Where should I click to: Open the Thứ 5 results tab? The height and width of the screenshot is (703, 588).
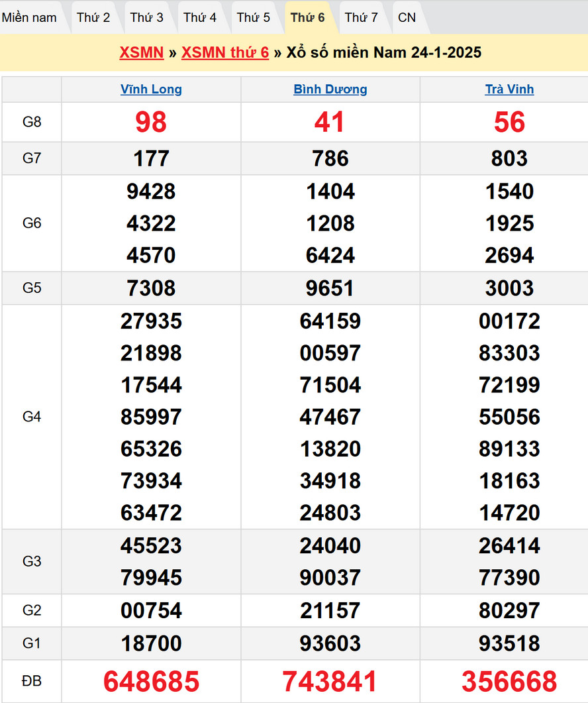pos(254,17)
